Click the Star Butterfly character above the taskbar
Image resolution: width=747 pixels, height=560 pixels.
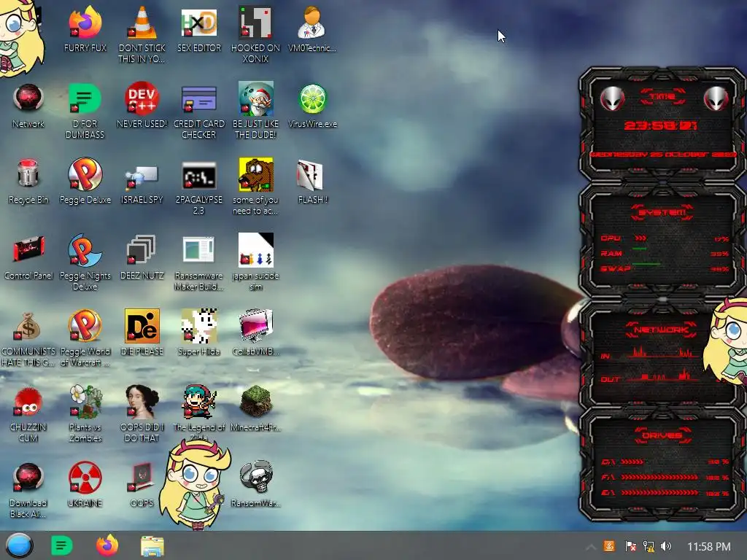(196, 484)
